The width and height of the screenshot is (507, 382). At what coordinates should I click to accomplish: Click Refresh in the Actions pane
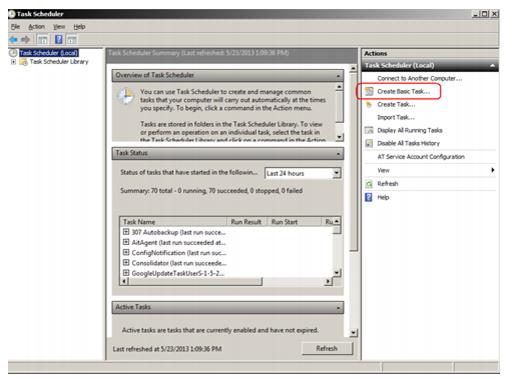point(387,184)
